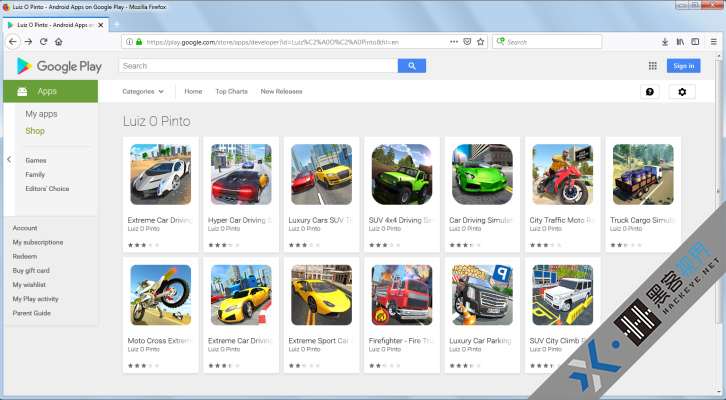Reload the current page

coord(44,42)
